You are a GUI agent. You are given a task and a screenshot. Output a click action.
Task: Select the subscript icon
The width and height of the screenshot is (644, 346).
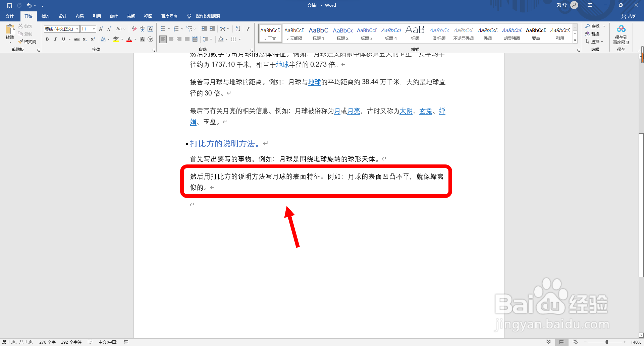[x=85, y=39]
